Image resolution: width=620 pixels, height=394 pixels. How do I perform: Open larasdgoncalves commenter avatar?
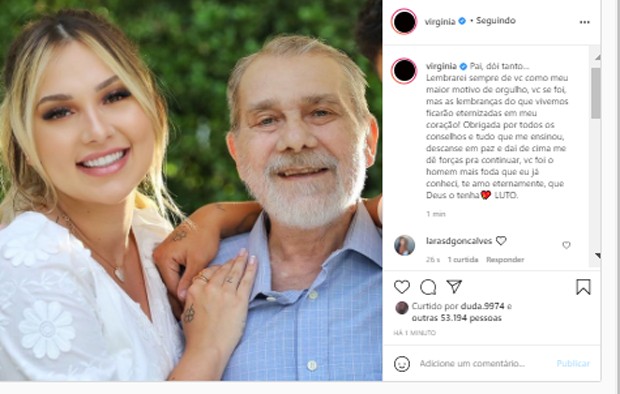click(x=404, y=245)
